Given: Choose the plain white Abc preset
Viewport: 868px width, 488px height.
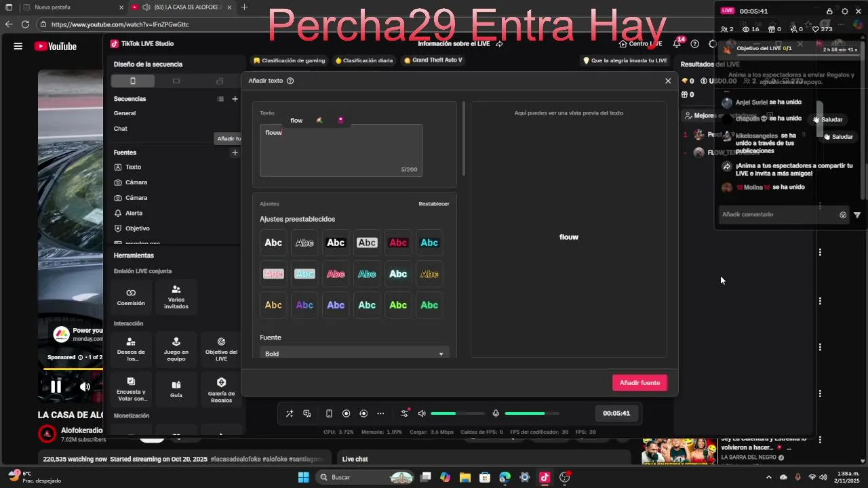Looking at the screenshot, I should 273,243.
